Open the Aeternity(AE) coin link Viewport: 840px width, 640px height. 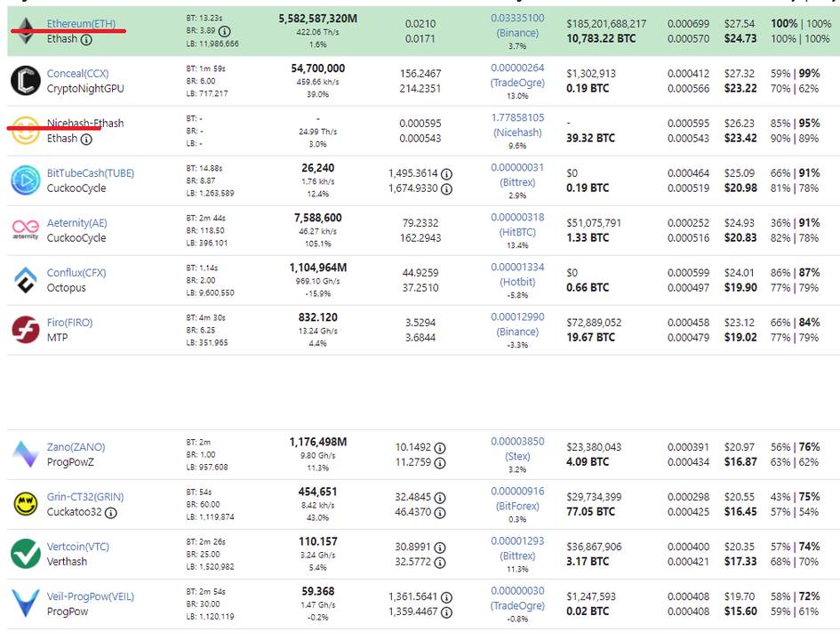click(x=77, y=223)
